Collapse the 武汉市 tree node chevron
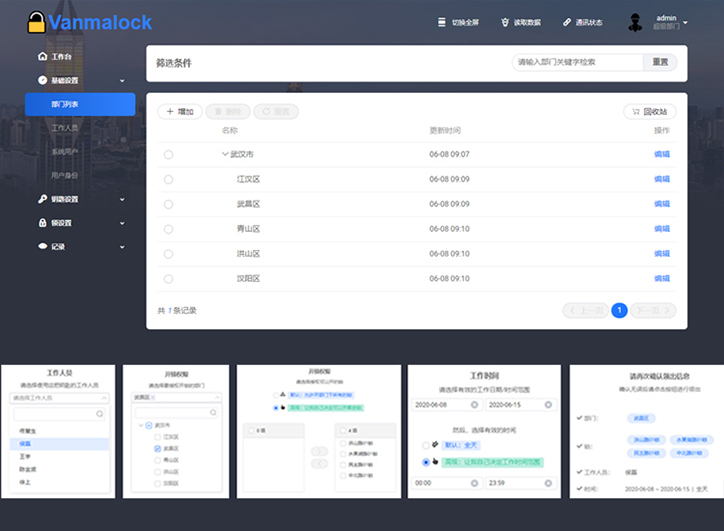The width and height of the screenshot is (724, 531). tap(225, 155)
